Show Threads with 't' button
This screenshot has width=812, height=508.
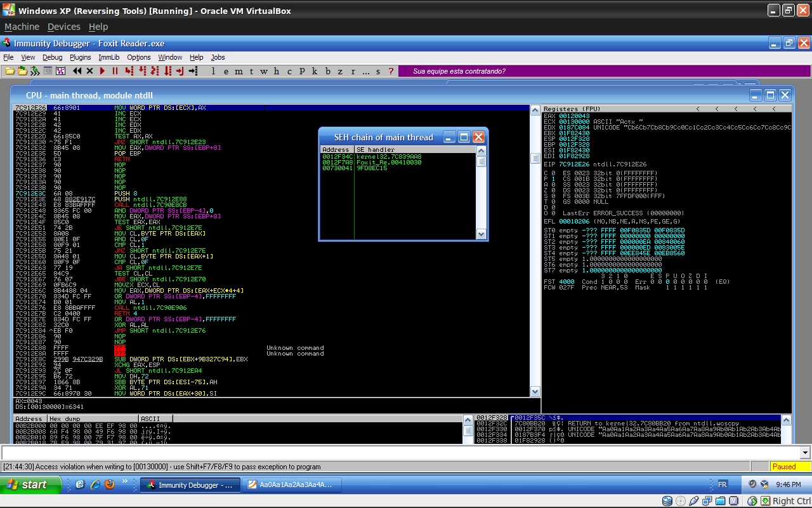[251, 70]
